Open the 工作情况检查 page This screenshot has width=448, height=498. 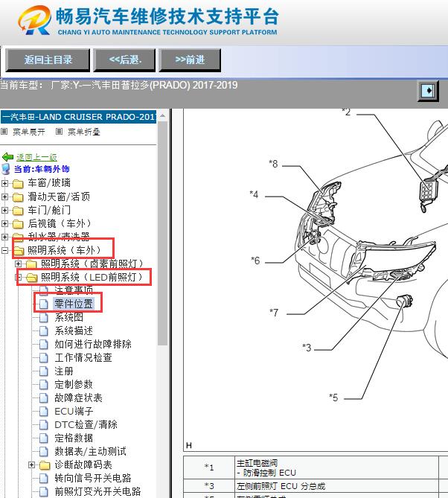point(83,358)
